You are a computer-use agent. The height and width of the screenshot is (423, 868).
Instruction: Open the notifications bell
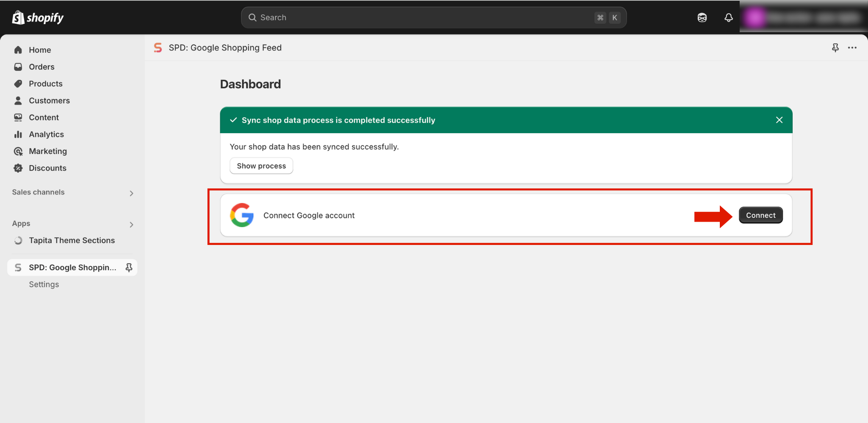click(728, 17)
